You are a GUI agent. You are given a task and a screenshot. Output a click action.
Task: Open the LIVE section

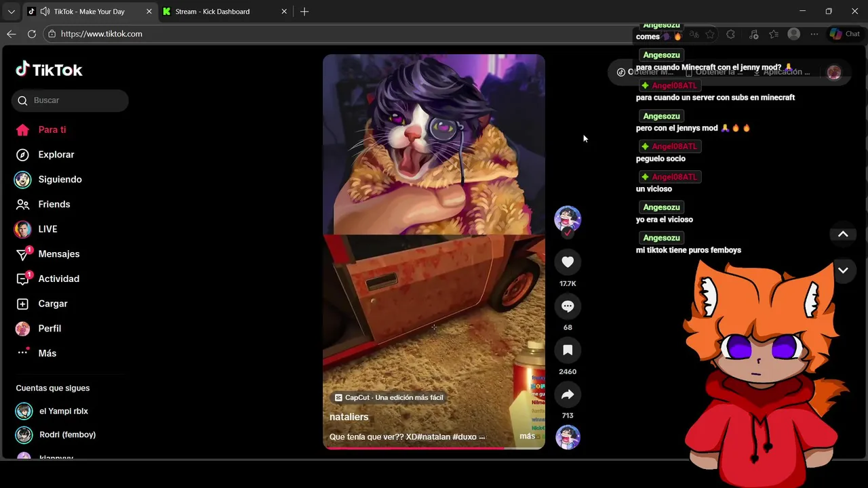(37, 229)
